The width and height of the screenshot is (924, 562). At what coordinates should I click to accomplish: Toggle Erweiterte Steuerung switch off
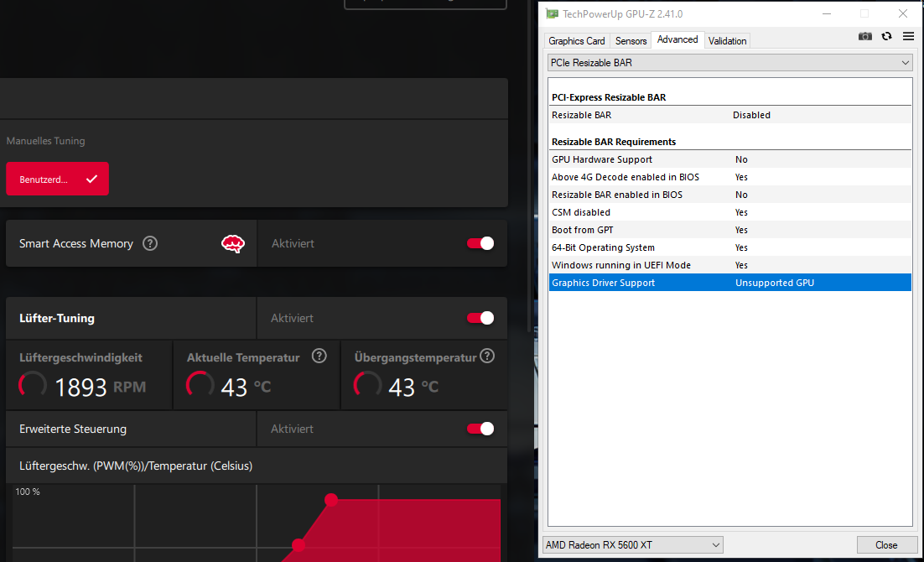click(480, 428)
